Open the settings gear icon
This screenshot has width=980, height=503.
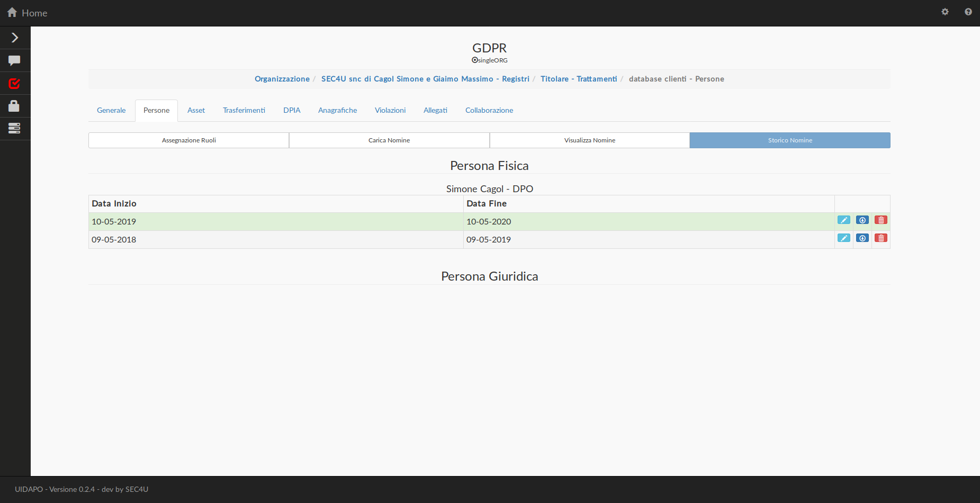(945, 12)
